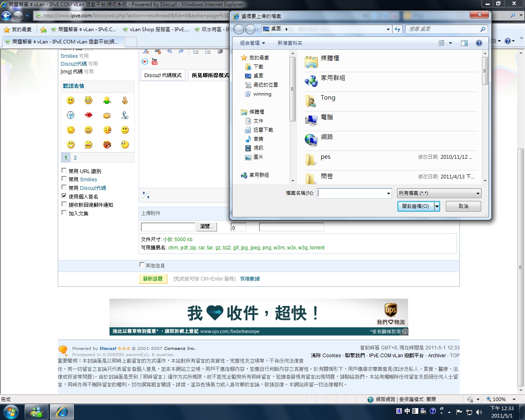525x420 pixels.
Task: Click the 發新話題 submit button
Action: (153, 279)
